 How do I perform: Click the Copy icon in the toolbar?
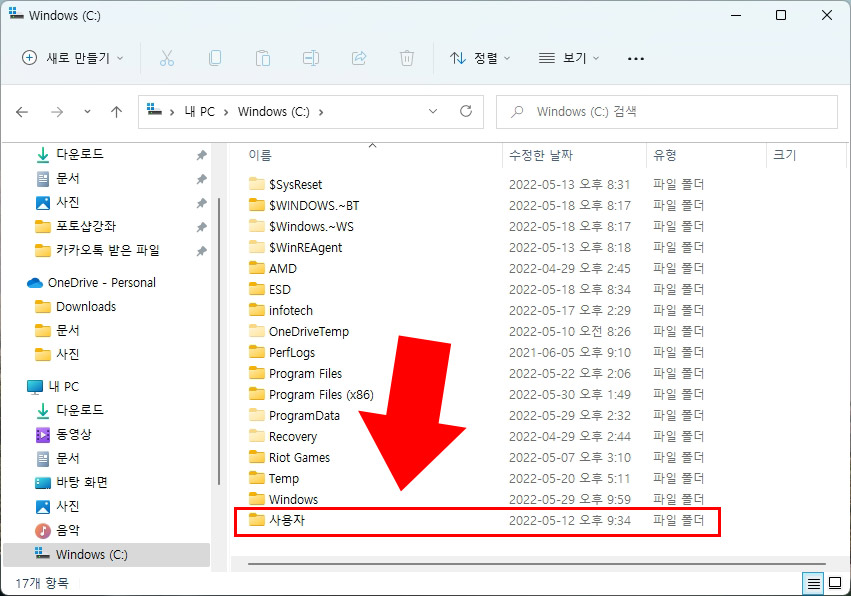point(215,58)
